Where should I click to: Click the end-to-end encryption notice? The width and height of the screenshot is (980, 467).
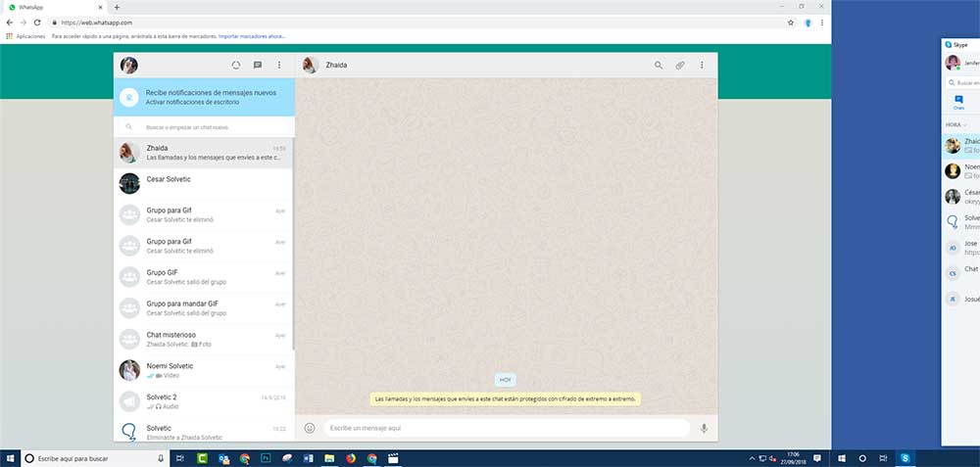505,398
